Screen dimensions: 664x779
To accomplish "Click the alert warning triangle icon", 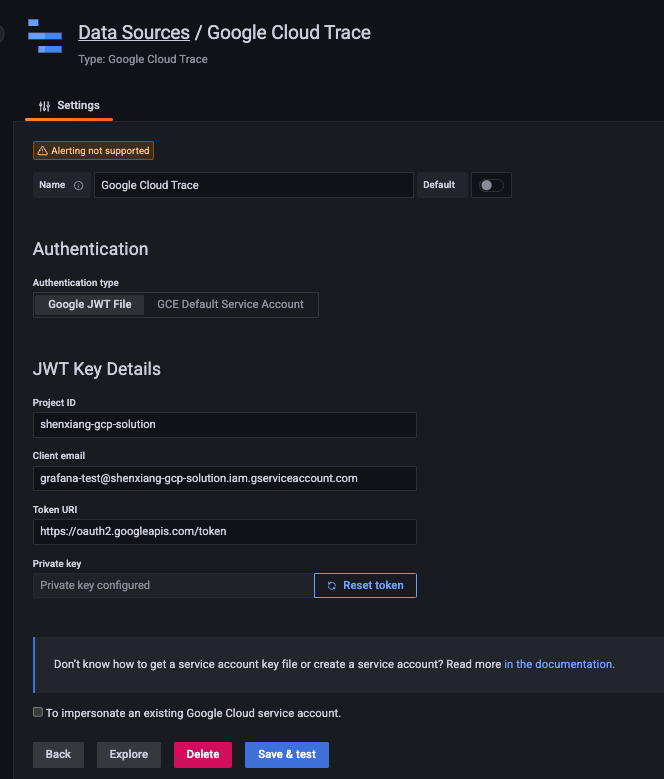I will pos(42,151).
